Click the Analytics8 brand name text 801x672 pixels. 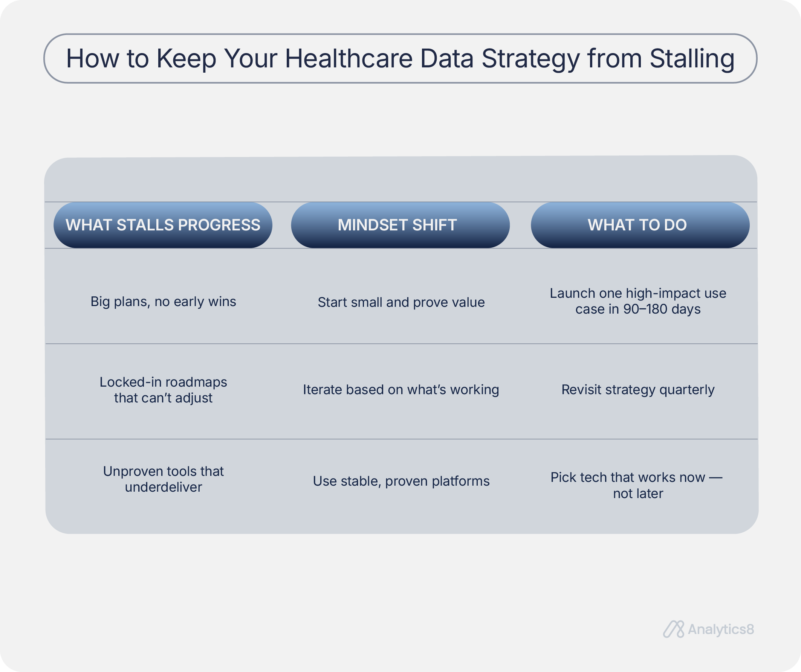(721, 629)
